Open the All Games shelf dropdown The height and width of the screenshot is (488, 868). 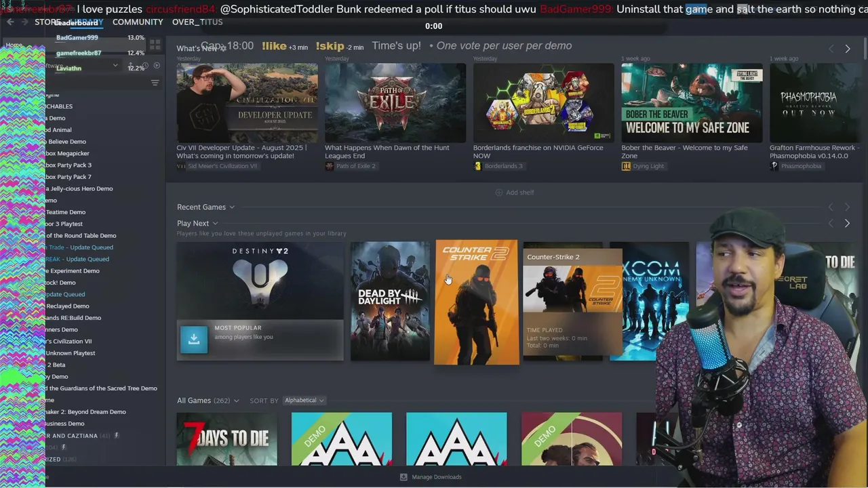[x=236, y=401]
